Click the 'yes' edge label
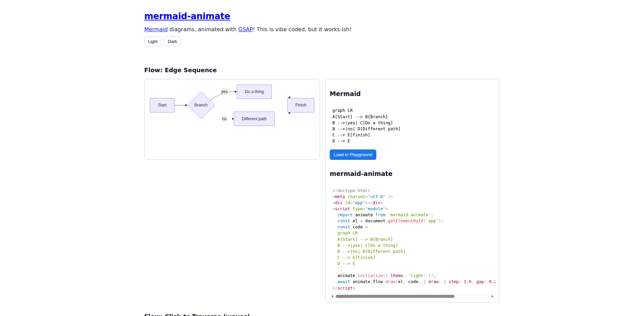644x316 pixels. (x=224, y=92)
